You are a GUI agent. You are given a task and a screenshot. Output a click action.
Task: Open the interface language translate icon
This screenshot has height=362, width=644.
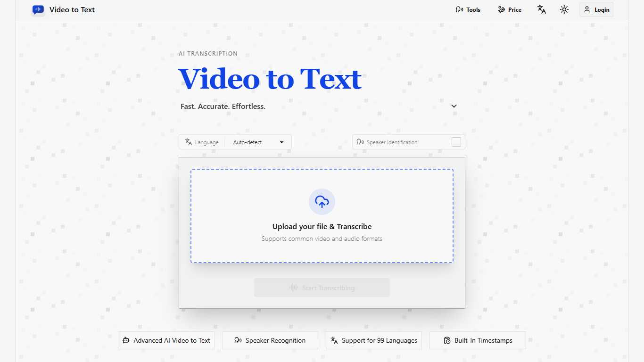point(541,9)
